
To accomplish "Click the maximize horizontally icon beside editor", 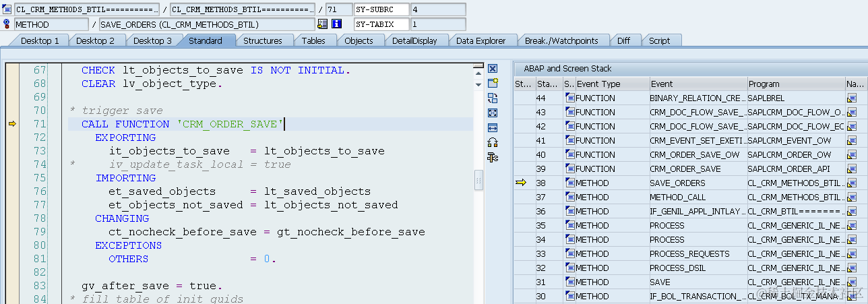I will tap(493, 127).
